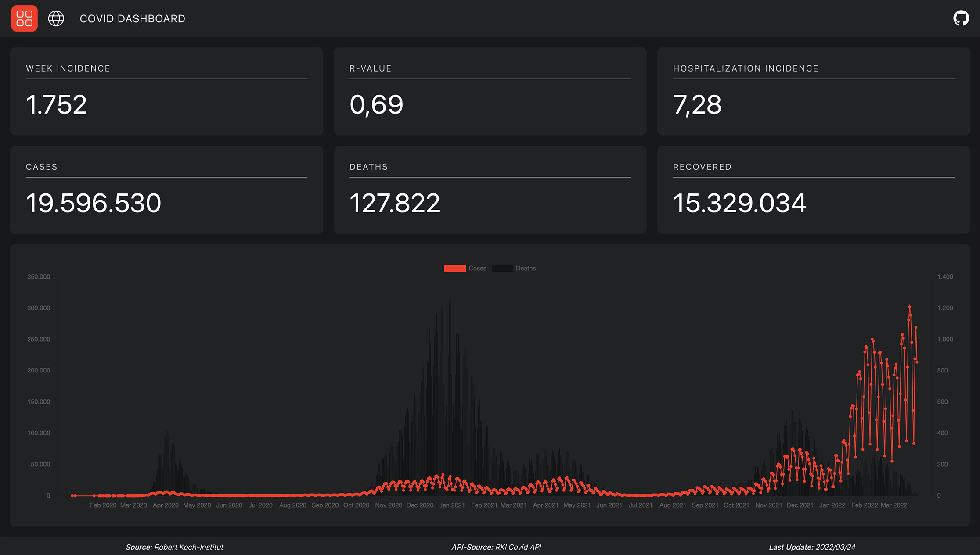Click the Aug 2020 x-axis label
The height and width of the screenshot is (555, 980).
[x=292, y=505]
